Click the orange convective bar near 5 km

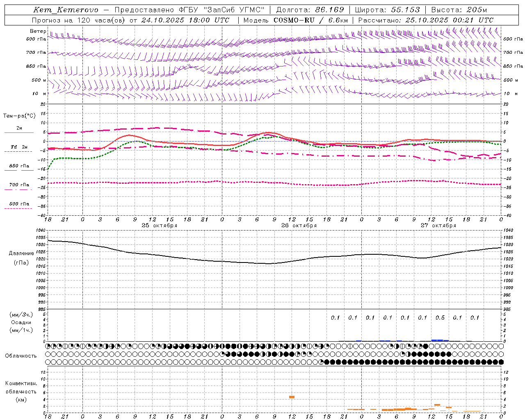[x=292, y=397]
